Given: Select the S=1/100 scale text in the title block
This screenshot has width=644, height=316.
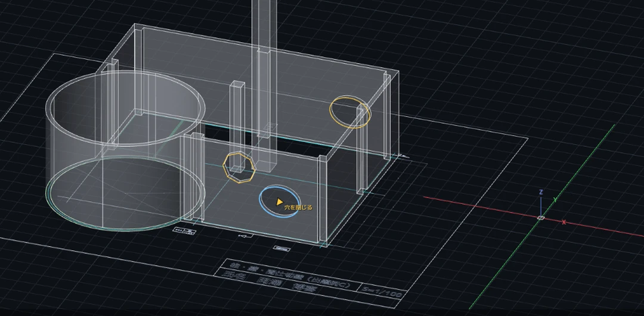Looking at the screenshot, I should (383, 291).
